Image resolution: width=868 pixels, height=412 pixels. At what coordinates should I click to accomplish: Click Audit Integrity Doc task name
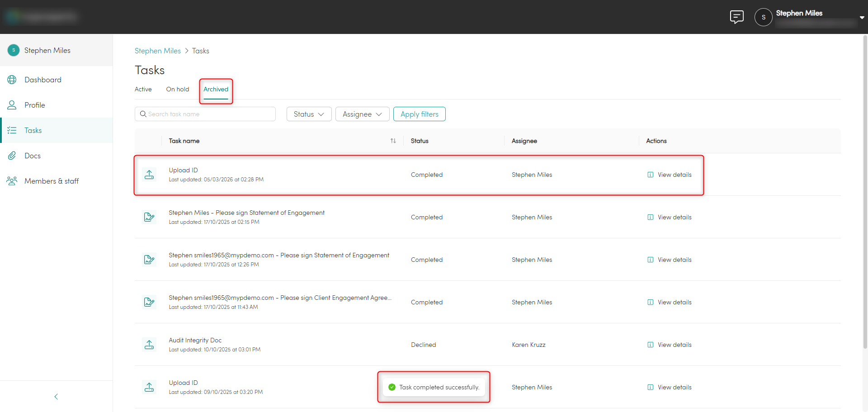click(195, 340)
